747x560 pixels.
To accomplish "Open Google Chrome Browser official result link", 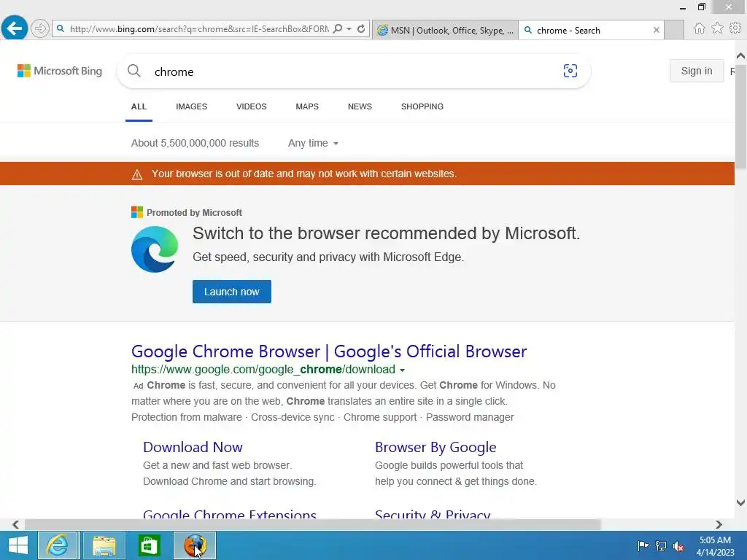I will [x=329, y=351].
